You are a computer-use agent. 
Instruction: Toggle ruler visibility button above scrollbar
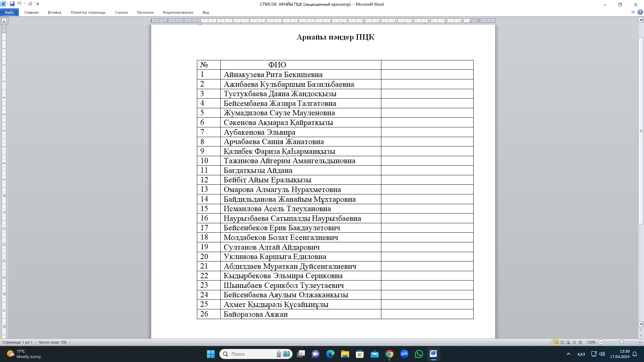coord(641,20)
